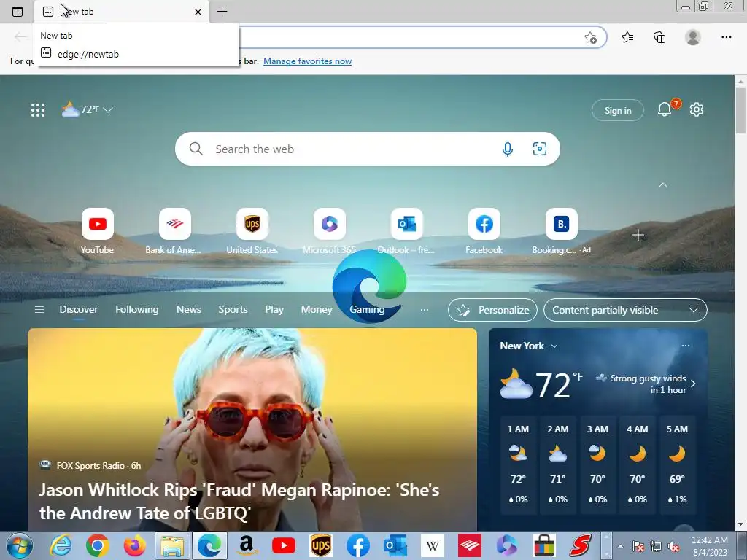The height and width of the screenshot is (560, 747).
Task: Open the tab actions menu icon
Action: pos(18,12)
